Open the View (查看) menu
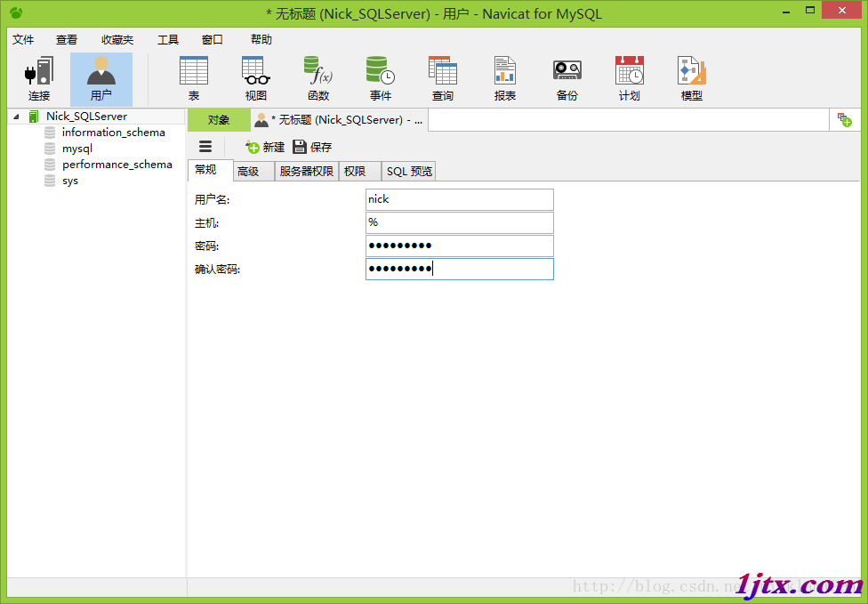The height and width of the screenshot is (604, 868). tap(67, 39)
